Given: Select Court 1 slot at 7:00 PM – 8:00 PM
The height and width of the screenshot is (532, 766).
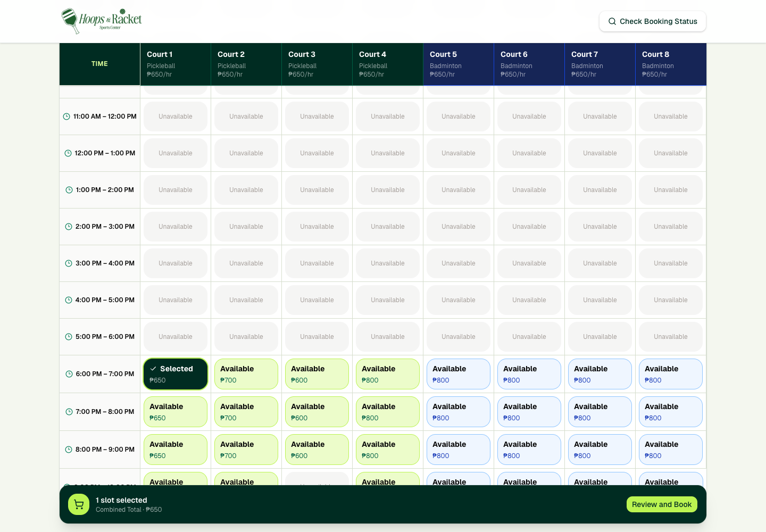Looking at the screenshot, I should click(x=176, y=412).
